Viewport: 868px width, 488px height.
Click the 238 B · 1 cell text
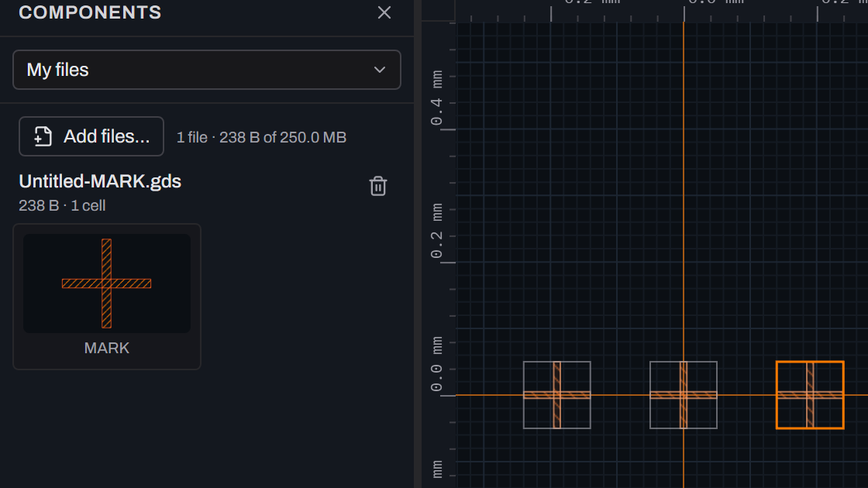click(x=62, y=206)
